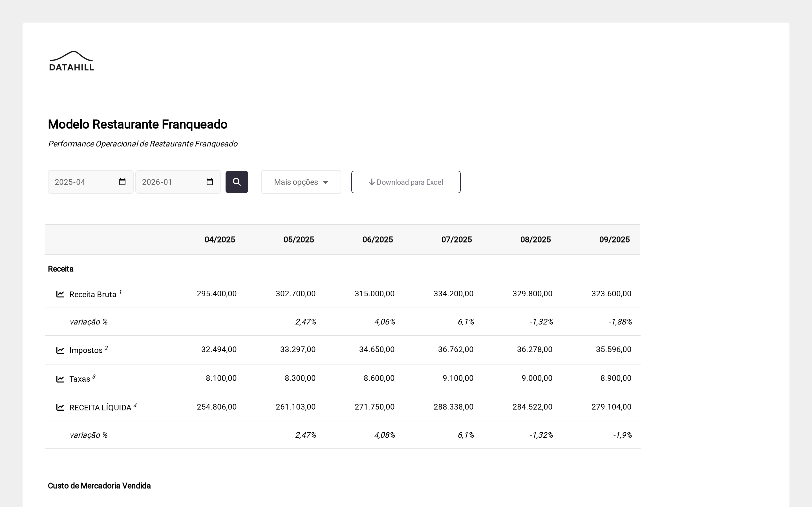
Task: Click the magnifying glass search button
Action: click(237, 182)
